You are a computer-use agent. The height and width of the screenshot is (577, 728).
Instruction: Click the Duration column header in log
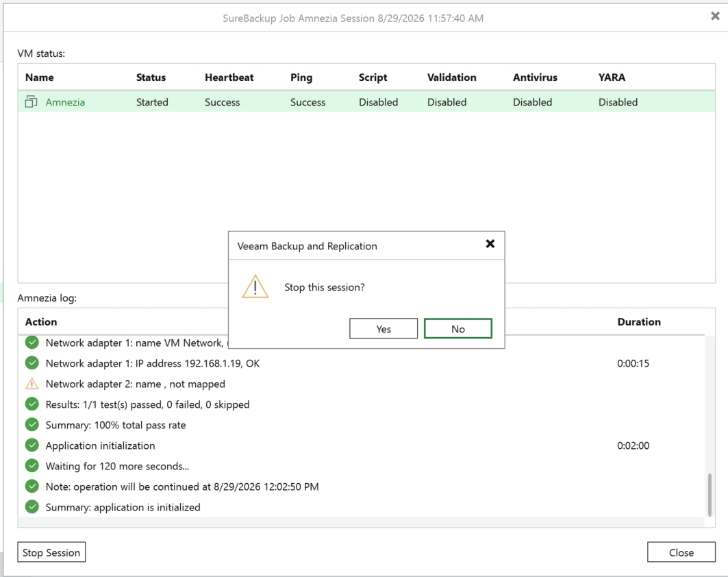click(x=639, y=322)
